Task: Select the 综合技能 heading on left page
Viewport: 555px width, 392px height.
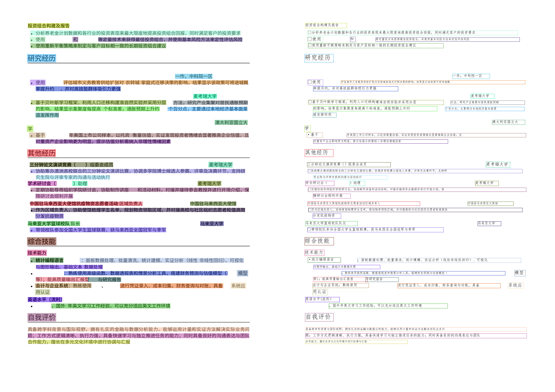Action: (x=41, y=241)
